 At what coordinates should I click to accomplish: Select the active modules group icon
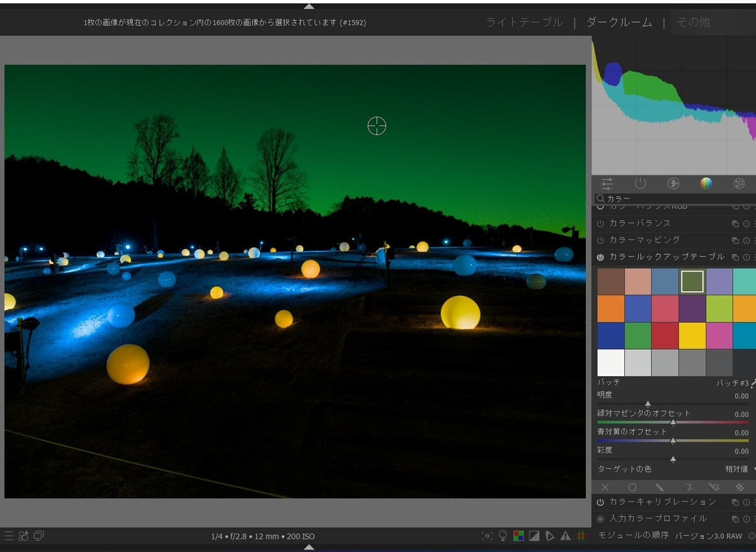coord(641,183)
